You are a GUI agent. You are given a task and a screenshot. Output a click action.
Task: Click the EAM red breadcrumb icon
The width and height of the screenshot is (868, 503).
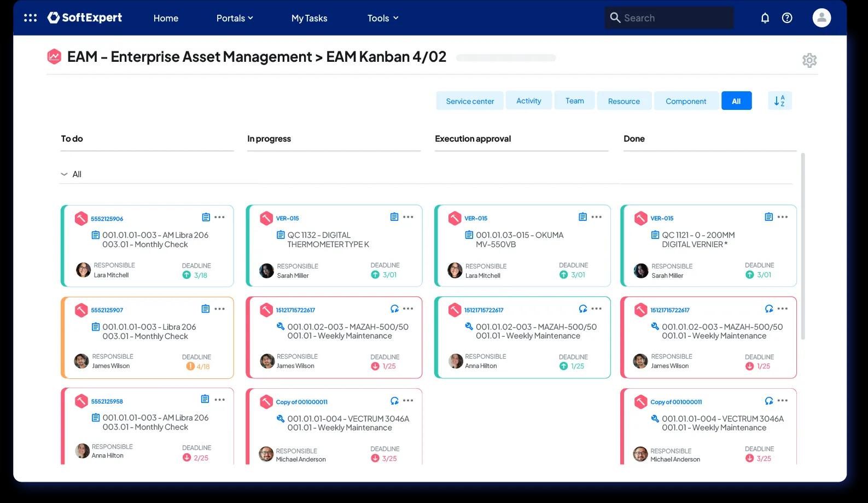pyautogui.click(x=54, y=56)
